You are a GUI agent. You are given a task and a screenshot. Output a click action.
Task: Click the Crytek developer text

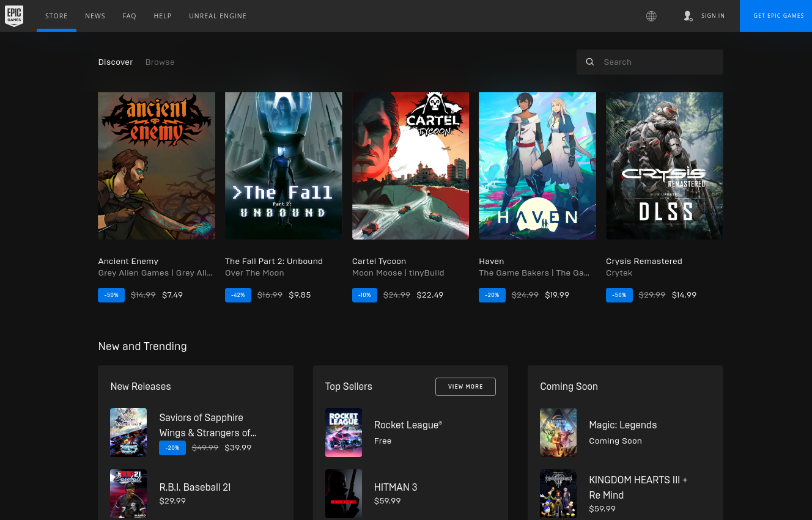coord(619,273)
